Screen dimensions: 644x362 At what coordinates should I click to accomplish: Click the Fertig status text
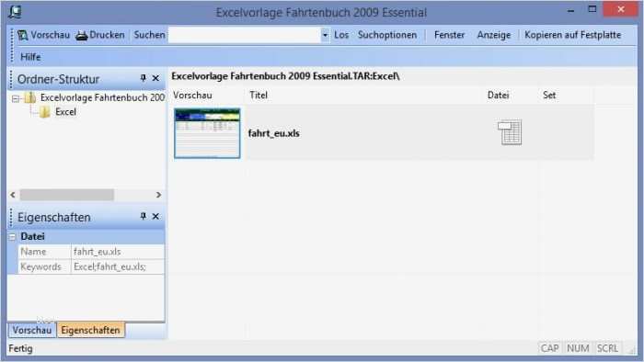20,348
